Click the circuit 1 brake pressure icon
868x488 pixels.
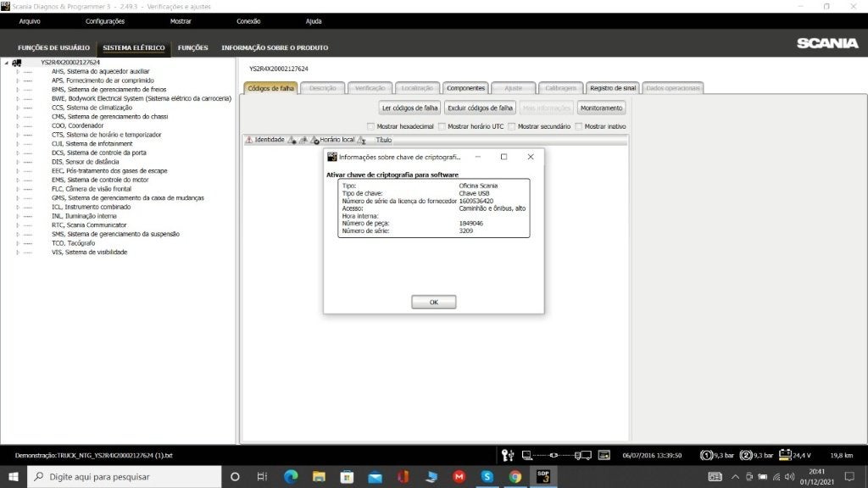706,455
